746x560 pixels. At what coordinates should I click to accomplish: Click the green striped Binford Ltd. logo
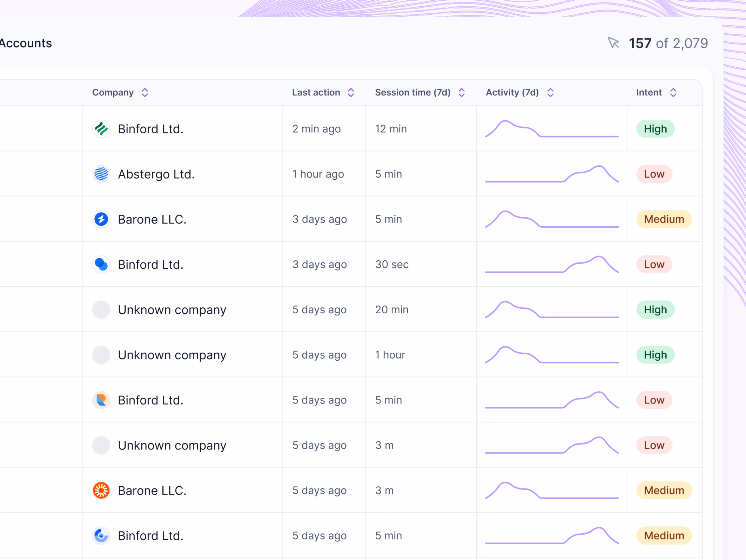point(101,129)
